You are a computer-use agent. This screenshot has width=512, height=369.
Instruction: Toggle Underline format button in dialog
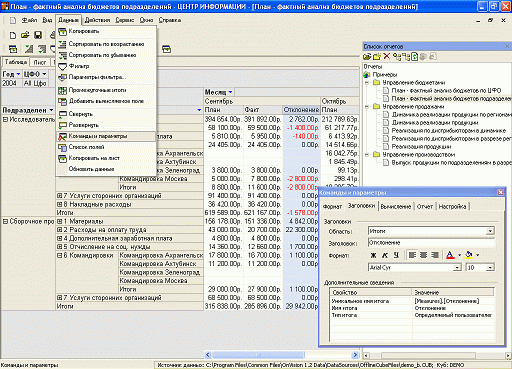click(x=396, y=255)
